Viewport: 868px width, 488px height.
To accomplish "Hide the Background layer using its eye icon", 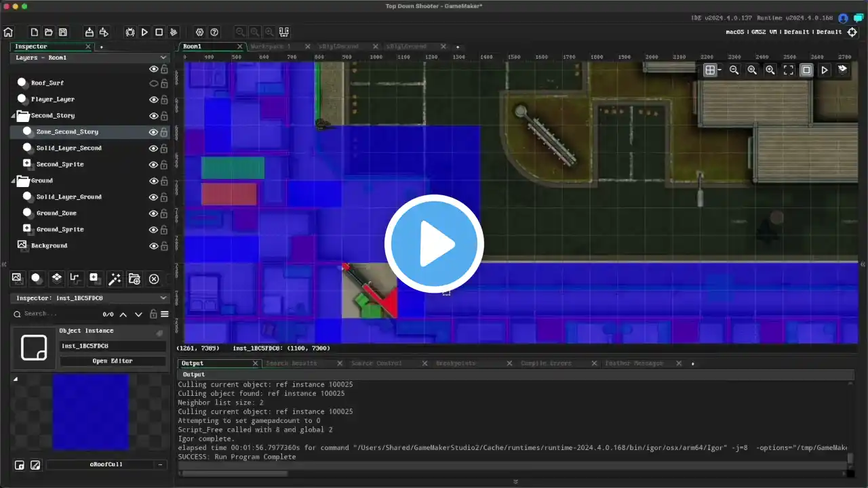I will click(x=154, y=246).
